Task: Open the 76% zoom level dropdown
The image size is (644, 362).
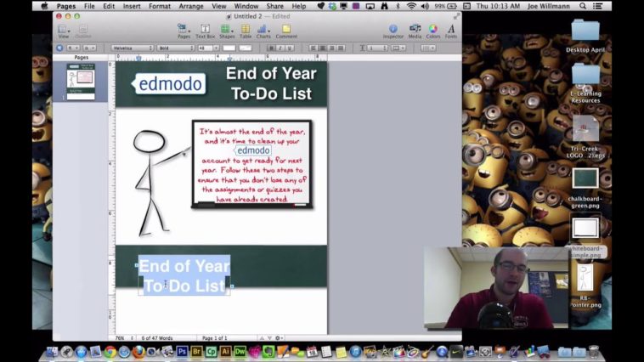Action: pos(123,338)
